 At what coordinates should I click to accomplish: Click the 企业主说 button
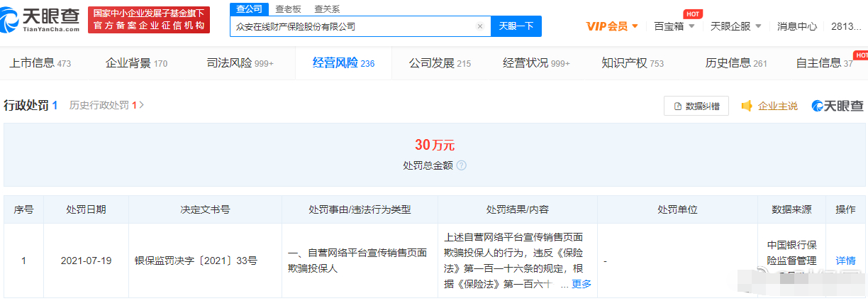pyautogui.click(x=769, y=106)
